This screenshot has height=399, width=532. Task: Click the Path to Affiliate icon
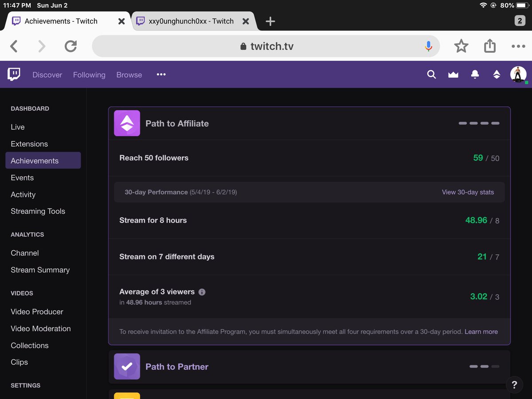(x=127, y=123)
